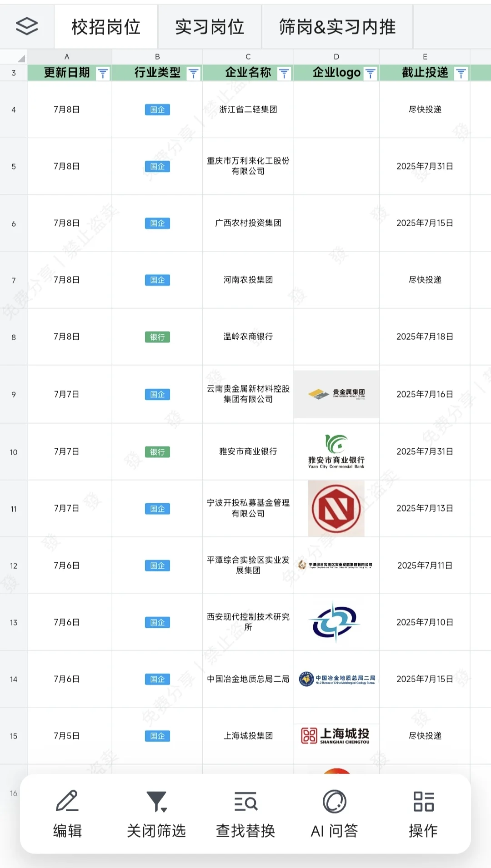Screen dimensions: 491x868
Task: Select cell 温岭农商银行
Action: [x=248, y=337]
